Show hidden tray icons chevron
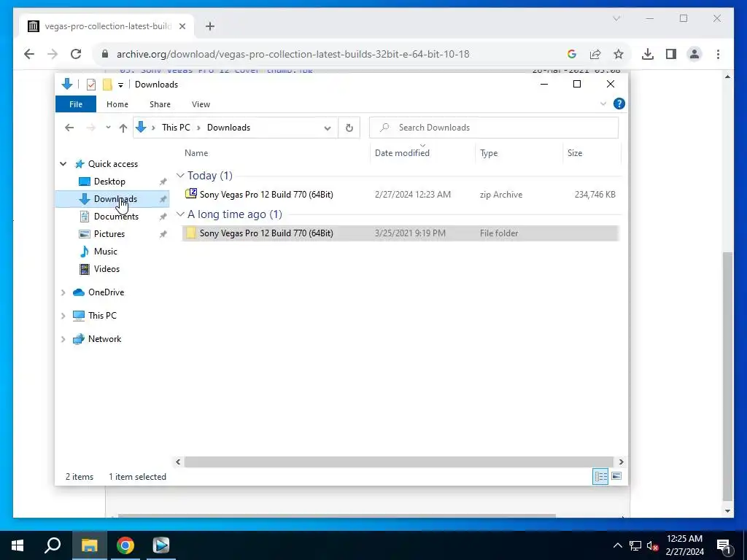This screenshot has height=560, width=747. (x=617, y=545)
